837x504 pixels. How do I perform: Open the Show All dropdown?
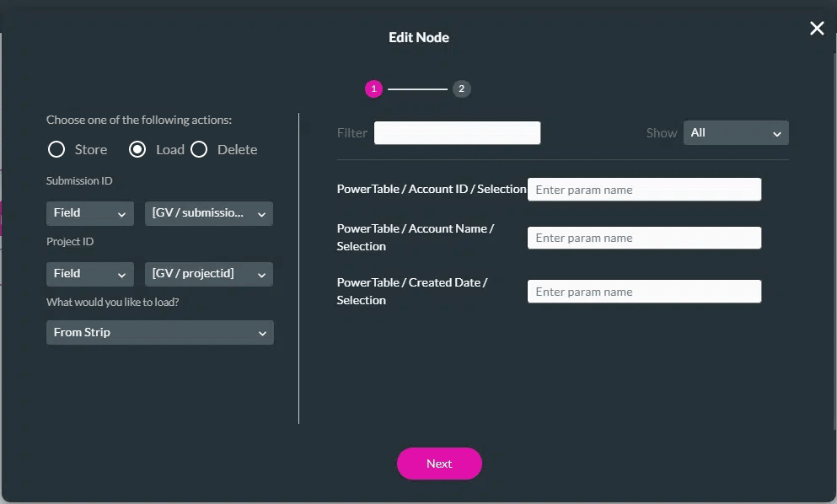click(x=736, y=133)
